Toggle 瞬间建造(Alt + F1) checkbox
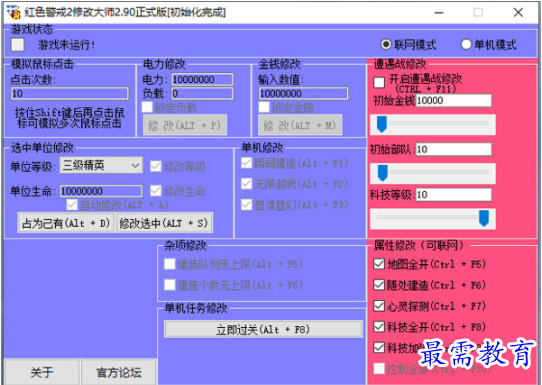The image size is (542, 385). click(x=246, y=163)
